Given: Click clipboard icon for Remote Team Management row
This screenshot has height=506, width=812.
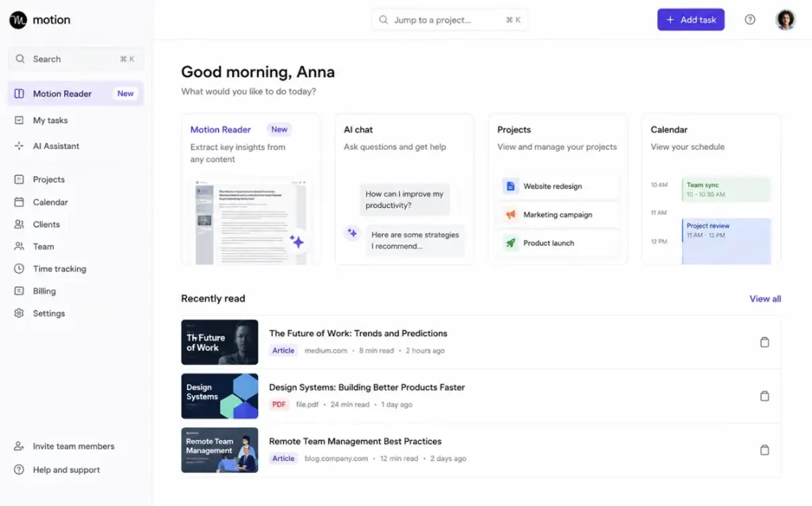Looking at the screenshot, I should [x=764, y=450].
